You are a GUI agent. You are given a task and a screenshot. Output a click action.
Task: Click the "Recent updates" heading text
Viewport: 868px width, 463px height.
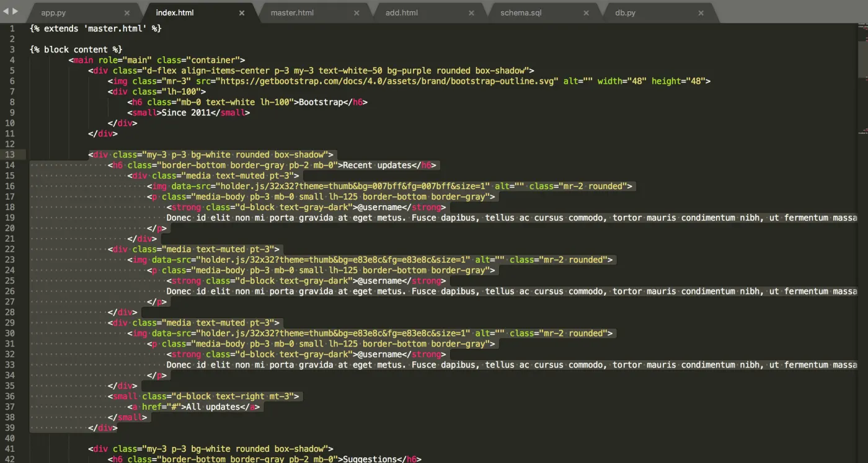pos(378,165)
